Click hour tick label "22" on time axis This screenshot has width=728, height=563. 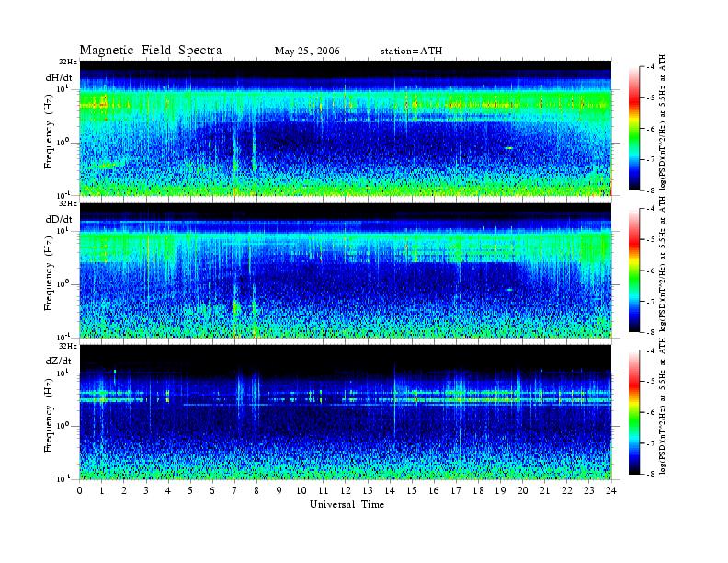pos(567,490)
